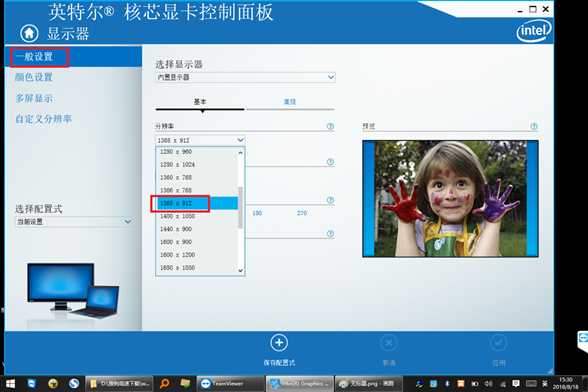This screenshot has height=392, width=588.
Task: Click the taskbar clock showing 15:30
Action: point(566,383)
